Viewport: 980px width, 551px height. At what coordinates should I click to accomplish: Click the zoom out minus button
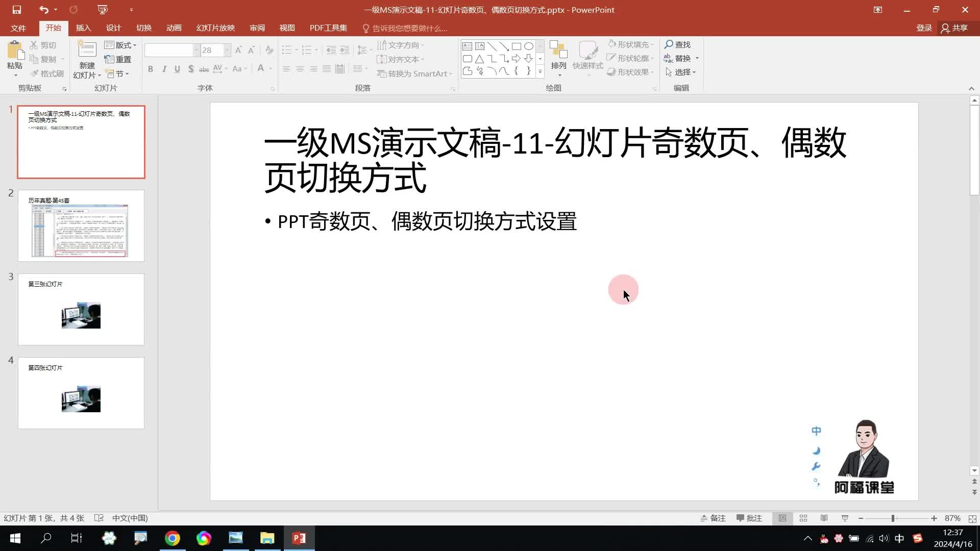click(x=861, y=518)
